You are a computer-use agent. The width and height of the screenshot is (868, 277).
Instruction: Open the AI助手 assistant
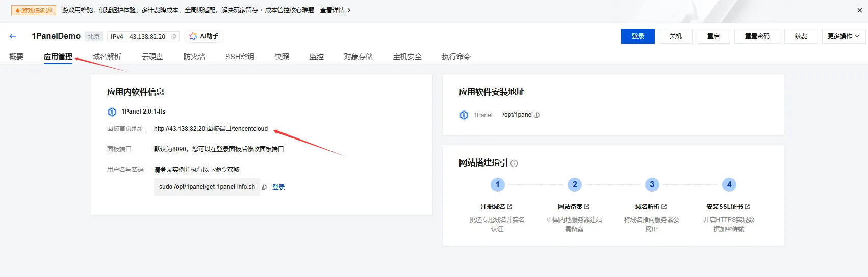pyautogui.click(x=204, y=36)
